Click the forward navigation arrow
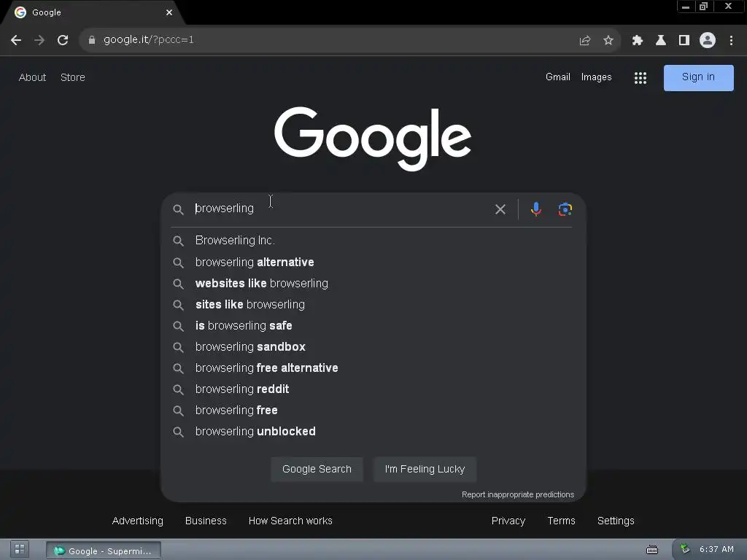747x560 pixels. (39, 40)
